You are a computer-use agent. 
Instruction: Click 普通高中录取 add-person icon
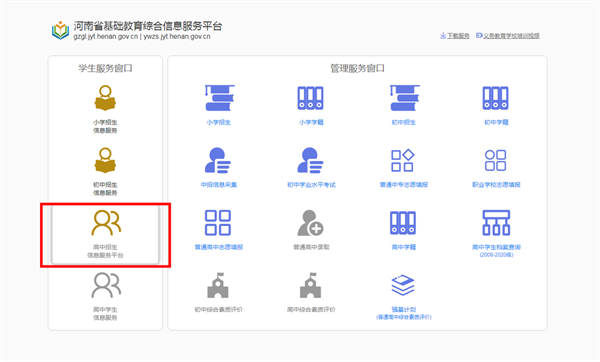click(311, 222)
